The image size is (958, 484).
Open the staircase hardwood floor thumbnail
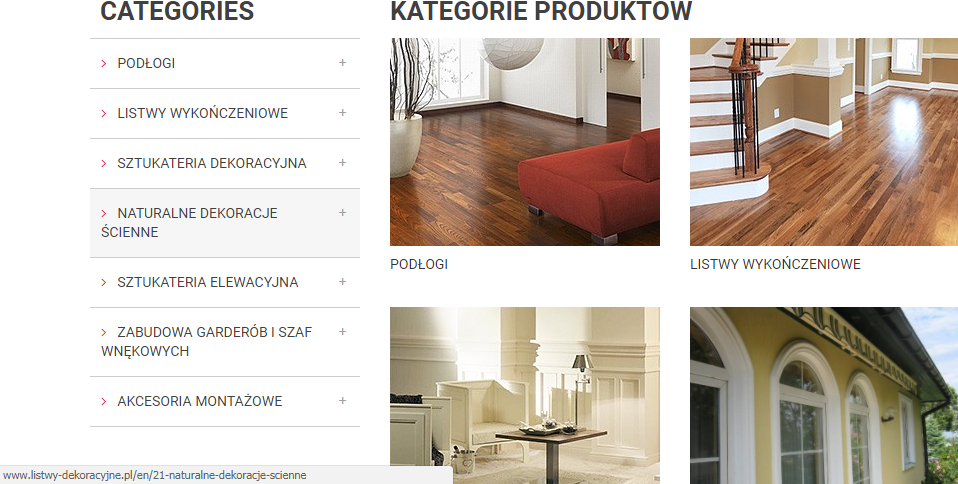tap(824, 142)
